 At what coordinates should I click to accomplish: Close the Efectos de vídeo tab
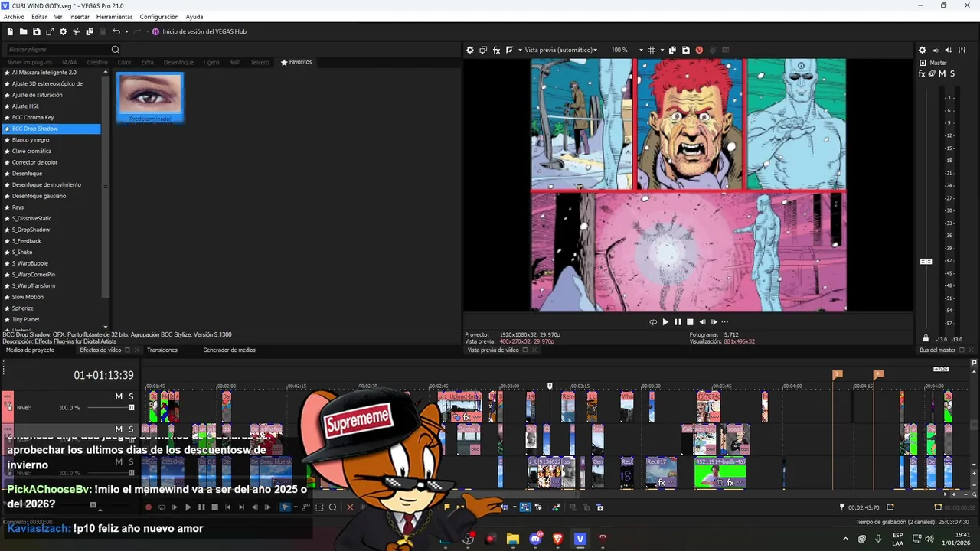tap(138, 350)
